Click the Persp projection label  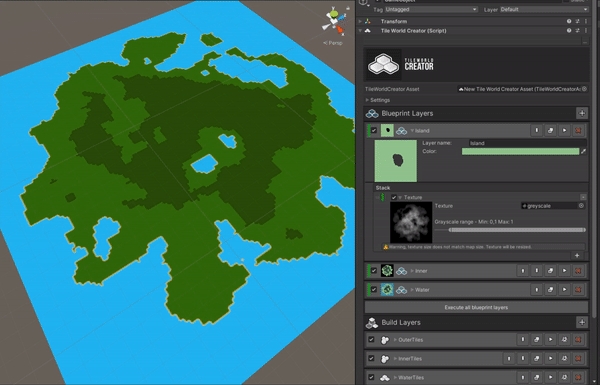[x=333, y=43]
